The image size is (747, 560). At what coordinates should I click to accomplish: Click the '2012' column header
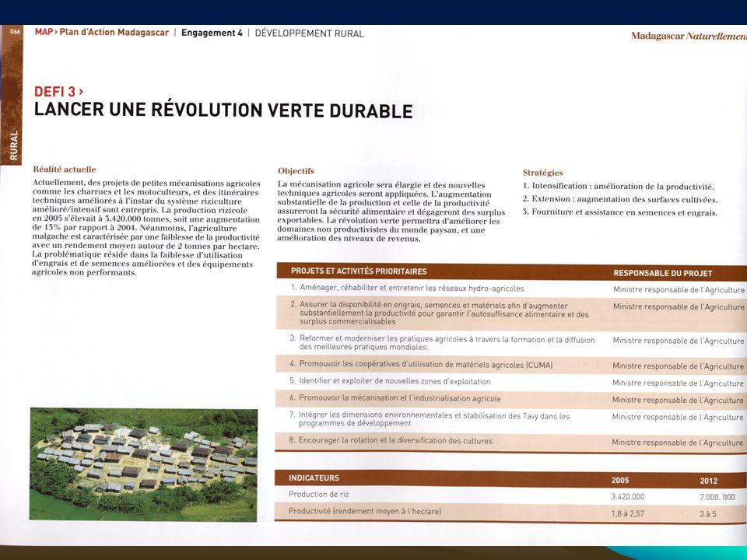pyautogui.click(x=708, y=481)
